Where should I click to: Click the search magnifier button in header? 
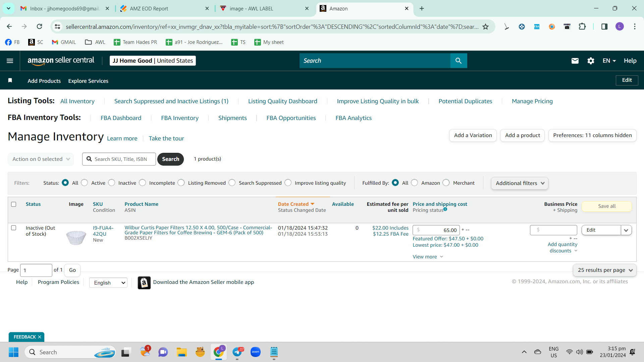[459, 61]
